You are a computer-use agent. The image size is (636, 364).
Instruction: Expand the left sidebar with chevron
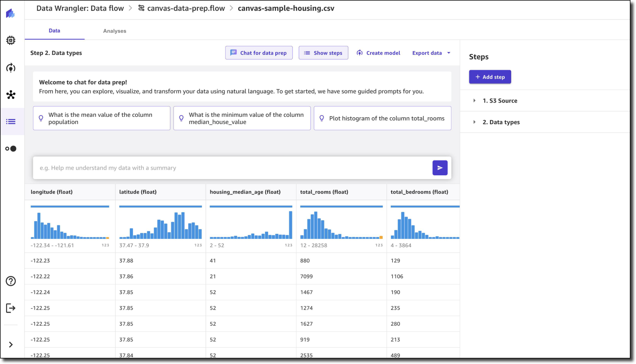11,344
